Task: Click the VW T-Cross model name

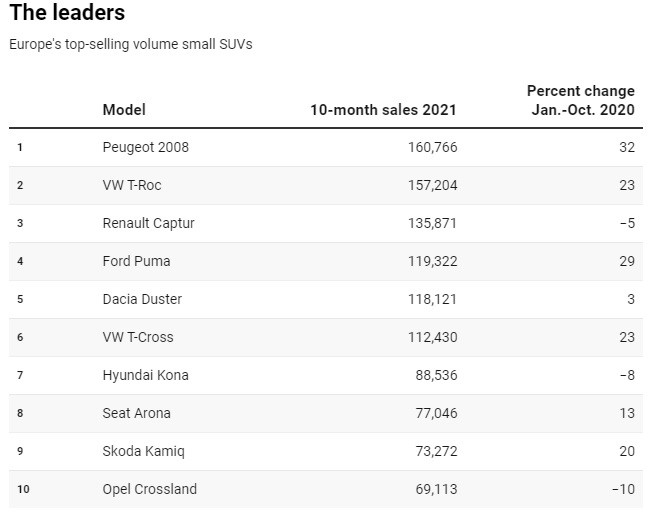Action: pyautogui.click(x=138, y=337)
